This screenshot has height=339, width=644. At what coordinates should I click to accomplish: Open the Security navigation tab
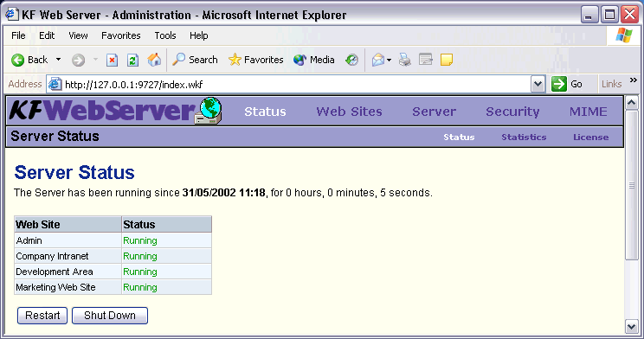click(x=512, y=112)
